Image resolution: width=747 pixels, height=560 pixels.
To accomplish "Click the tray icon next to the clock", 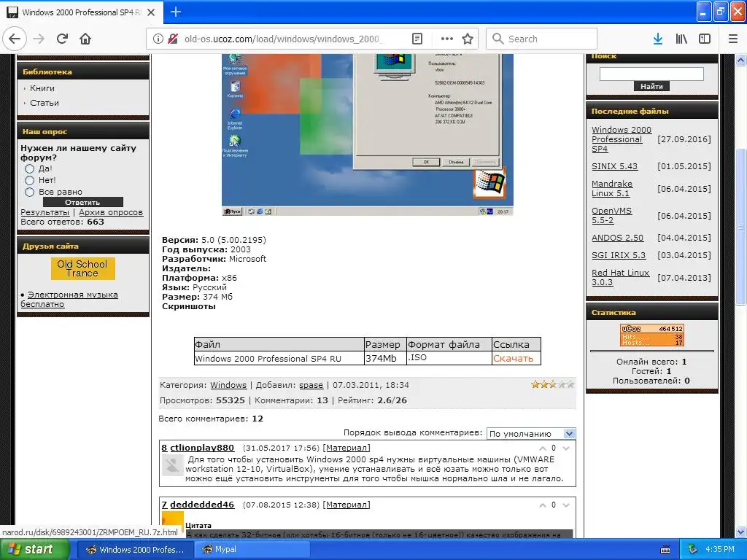I will [693, 550].
